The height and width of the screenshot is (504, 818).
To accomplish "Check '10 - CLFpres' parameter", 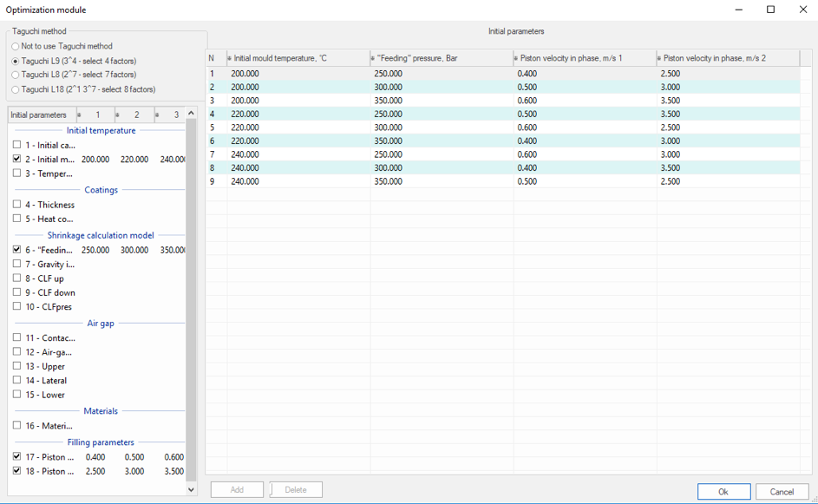I will [x=16, y=305].
